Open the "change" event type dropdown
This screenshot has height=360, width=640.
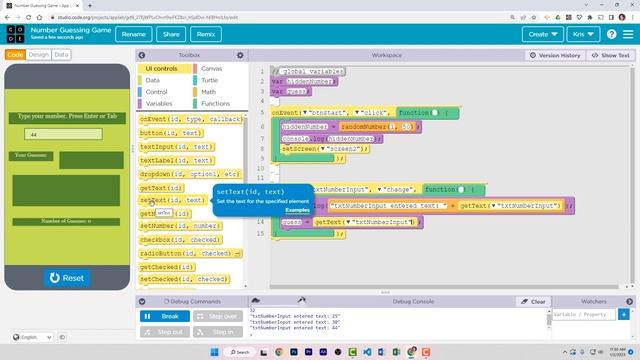pos(379,190)
